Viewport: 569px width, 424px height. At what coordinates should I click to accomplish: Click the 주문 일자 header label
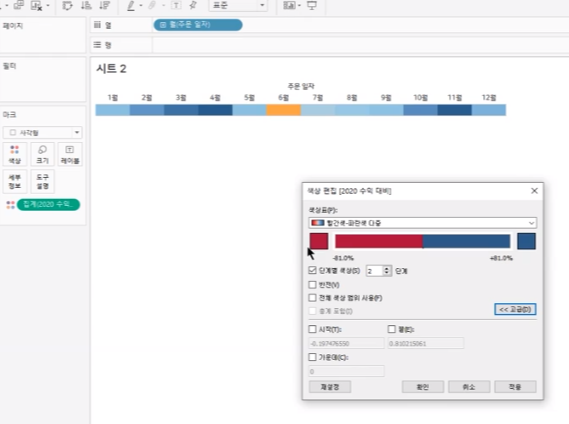click(301, 86)
